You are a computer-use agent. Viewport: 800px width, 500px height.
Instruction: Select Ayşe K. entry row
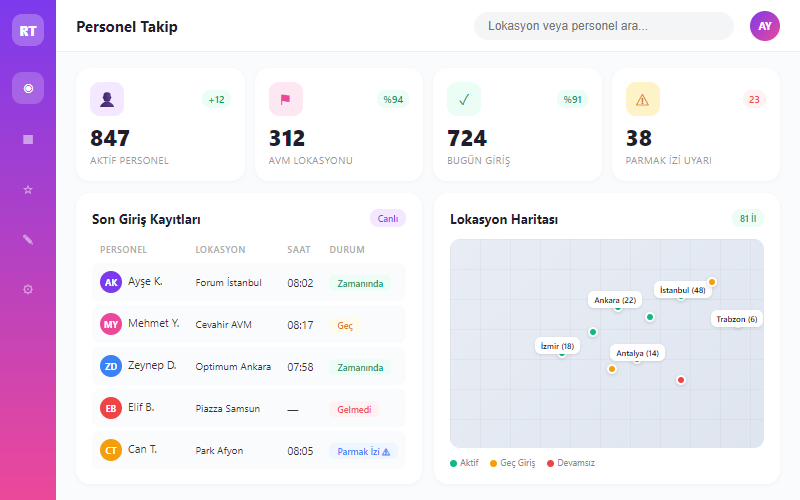(248, 282)
